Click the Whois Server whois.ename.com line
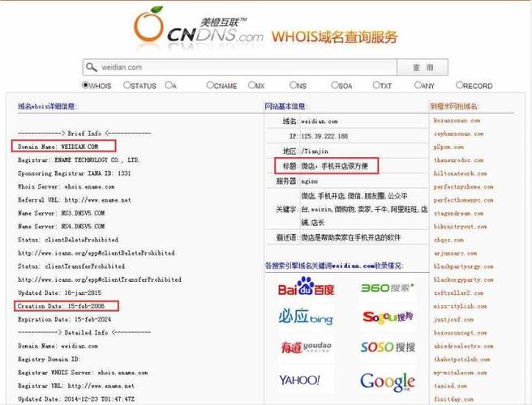 (x=66, y=187)
